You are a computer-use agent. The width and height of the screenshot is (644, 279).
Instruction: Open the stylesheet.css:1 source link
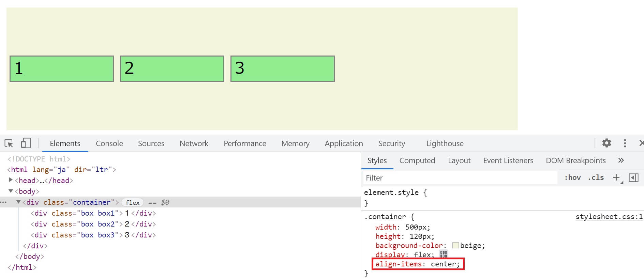coord(609,217)
